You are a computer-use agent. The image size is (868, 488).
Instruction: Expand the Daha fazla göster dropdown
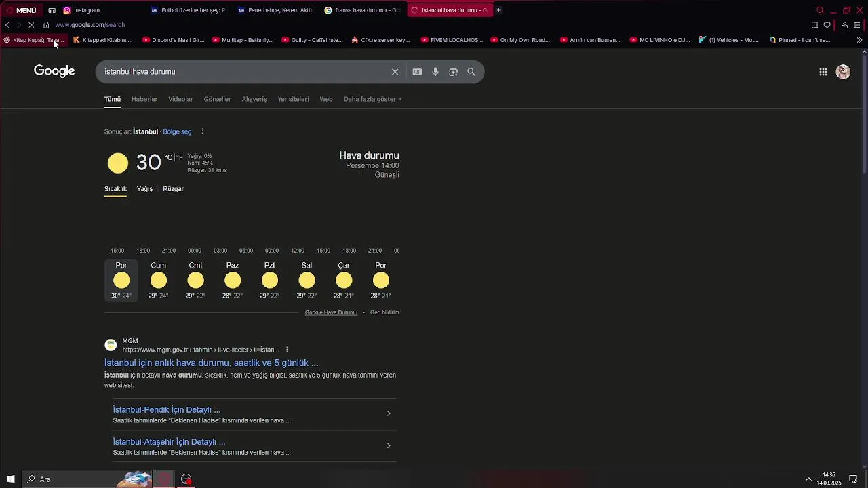(373, 99)
